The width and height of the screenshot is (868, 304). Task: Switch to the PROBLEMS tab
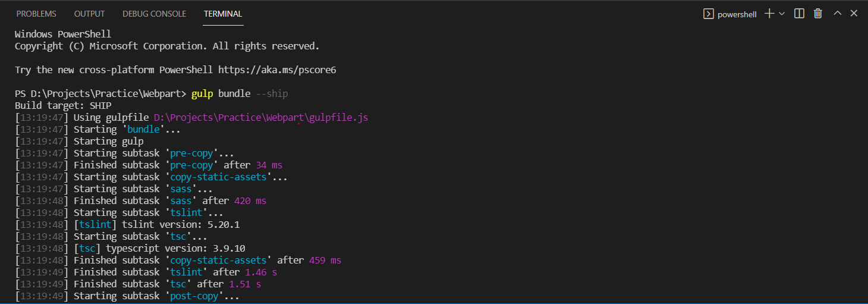coord(36,14)
